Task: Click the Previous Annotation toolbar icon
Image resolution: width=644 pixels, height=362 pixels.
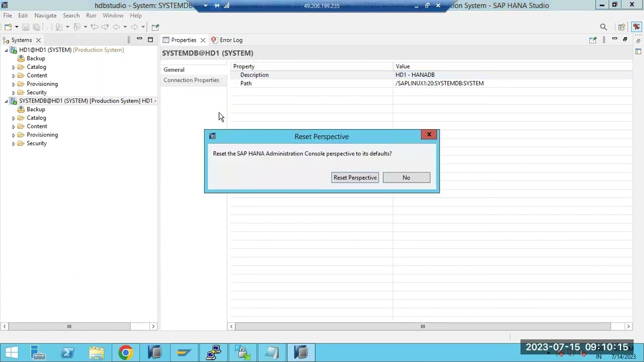Action: click(x=77, y=27)
